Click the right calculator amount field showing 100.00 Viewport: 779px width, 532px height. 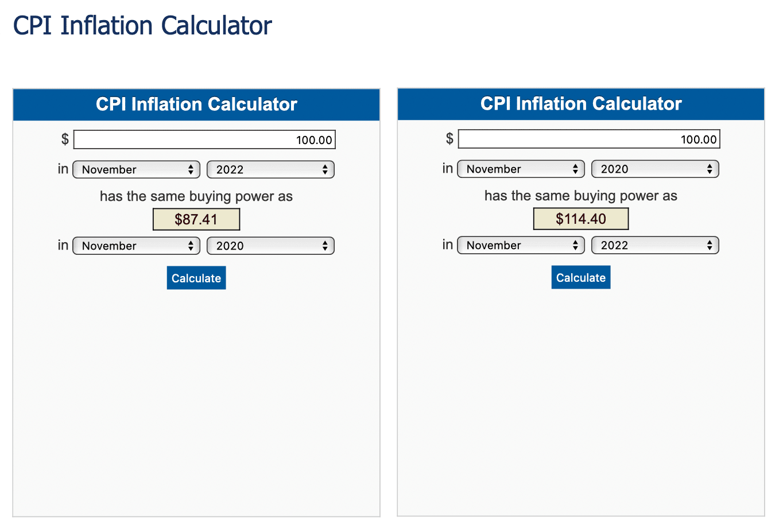[x=589, y=138]
